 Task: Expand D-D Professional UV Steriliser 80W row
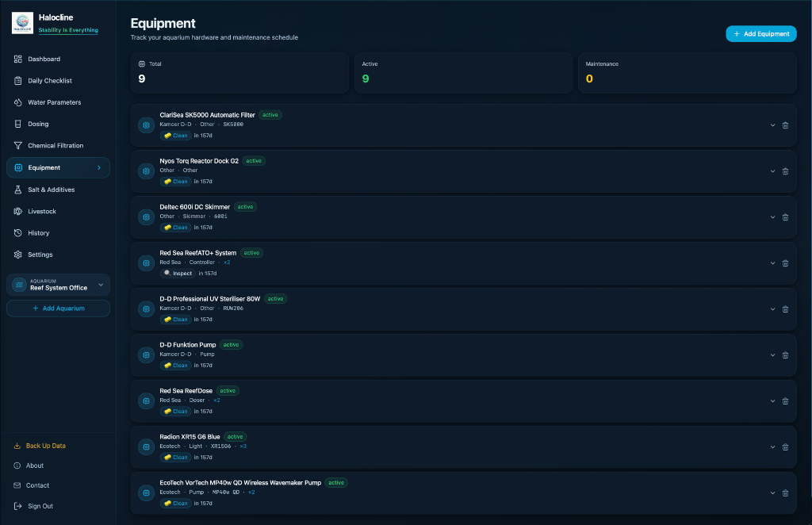pyautogui.click(x=772, y=309)
